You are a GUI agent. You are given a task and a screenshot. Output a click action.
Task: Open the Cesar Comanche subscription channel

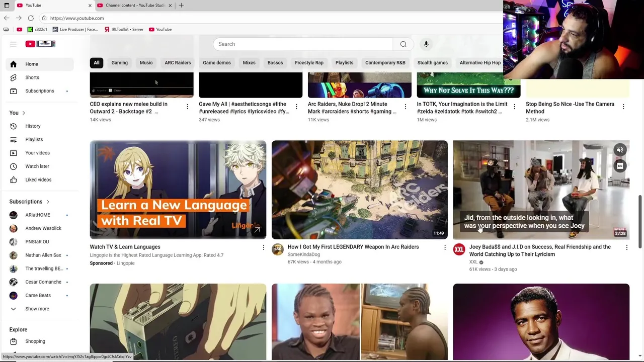pos(40,282)
